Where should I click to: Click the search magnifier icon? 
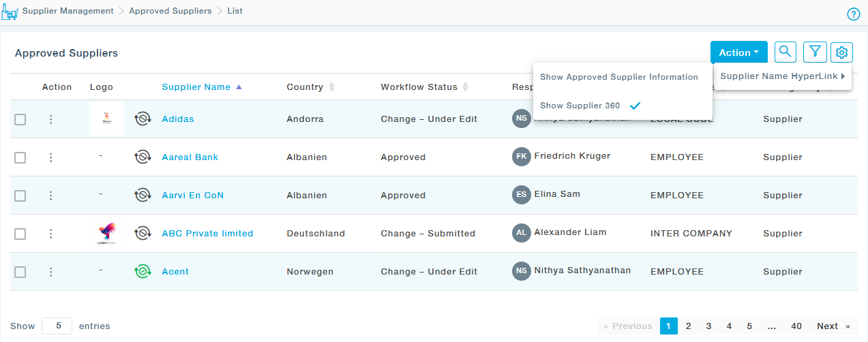pos(785,52)
